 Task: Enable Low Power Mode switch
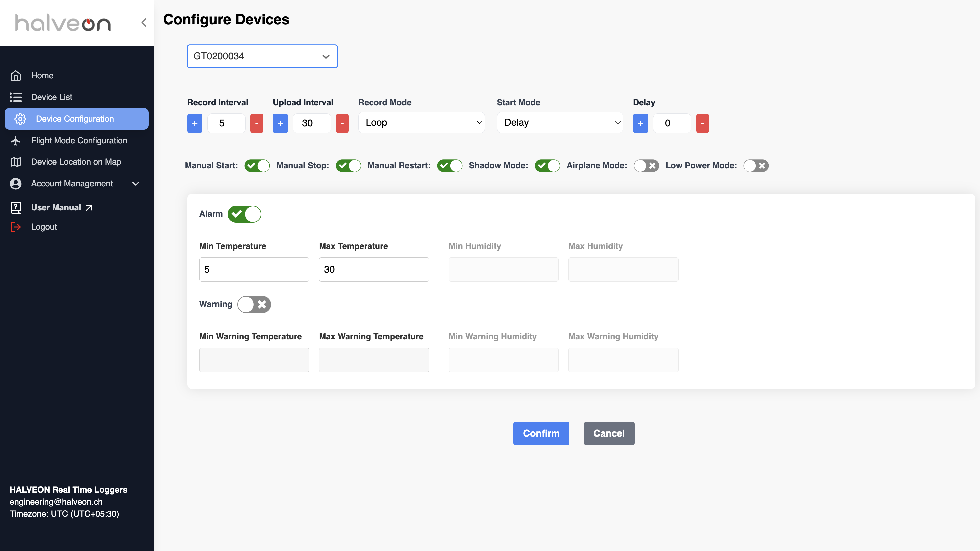(x=756, y=166)
